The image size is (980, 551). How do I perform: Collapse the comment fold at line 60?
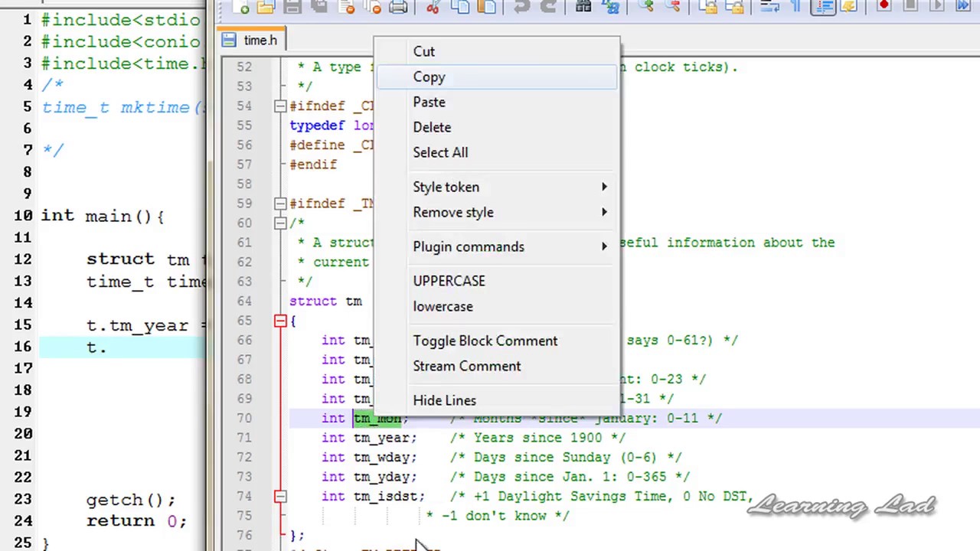coord(280,223)
